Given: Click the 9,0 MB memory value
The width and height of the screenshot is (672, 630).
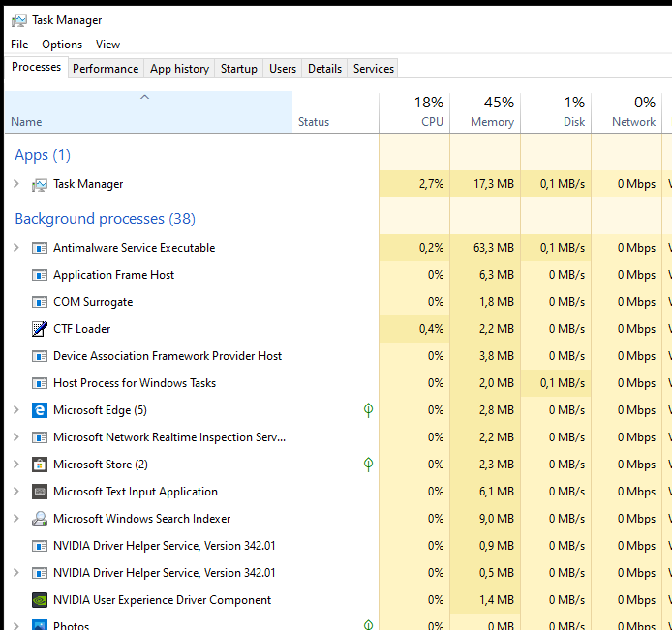Looking at the screenshot, I should pos(497,519).
